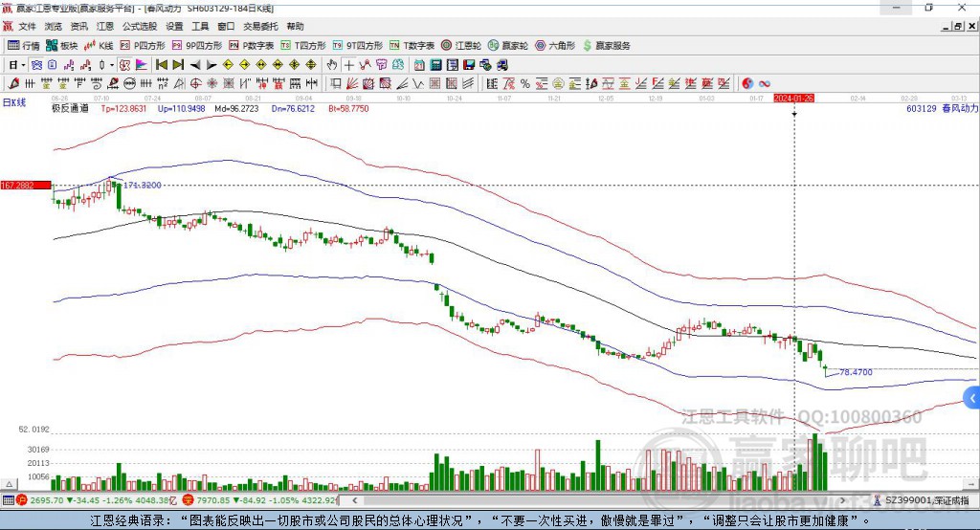980x530 pixels.
Task: Switch to the K线 chart view
Action: click(x=99, y=46)
